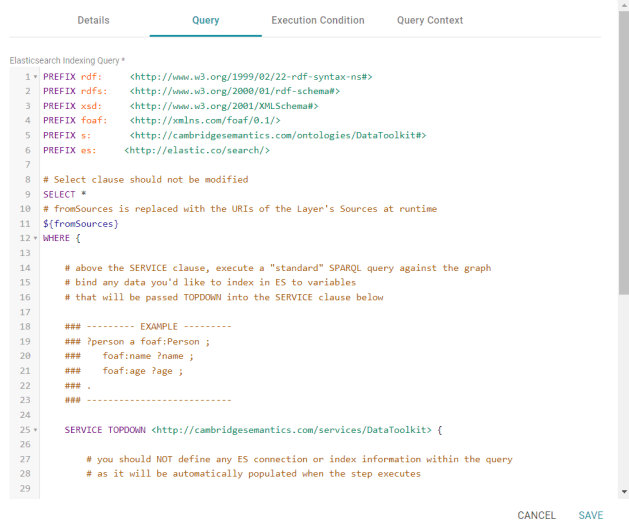Screen dimensions: 629x527
Task: Click 'foaf:name ?name' comment line
Action: pos(129,356)
